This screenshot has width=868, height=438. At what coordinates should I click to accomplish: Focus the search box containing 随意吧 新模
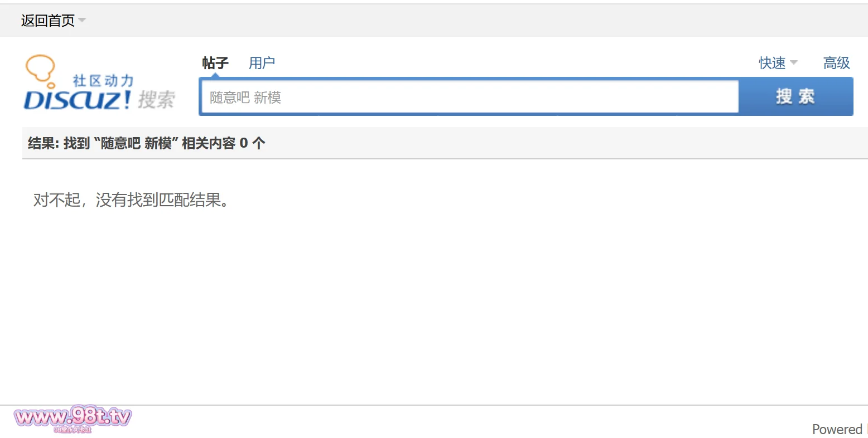(469, 98)
